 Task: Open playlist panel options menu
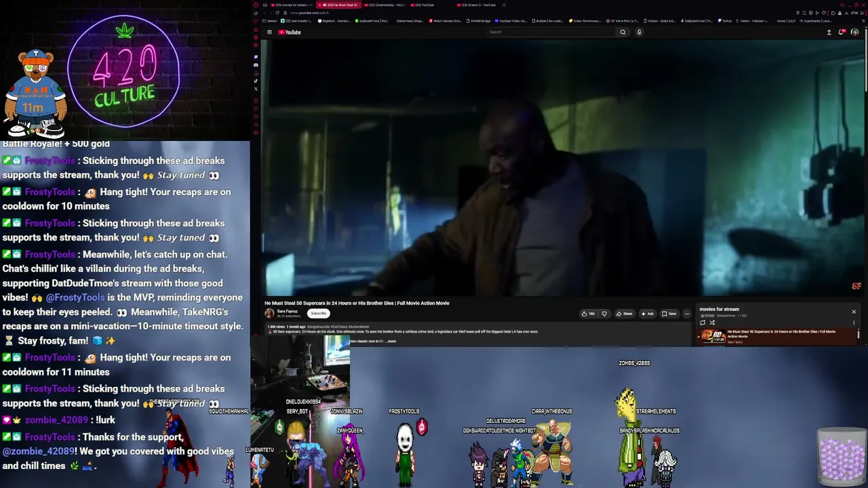click(x=854, y=323)
